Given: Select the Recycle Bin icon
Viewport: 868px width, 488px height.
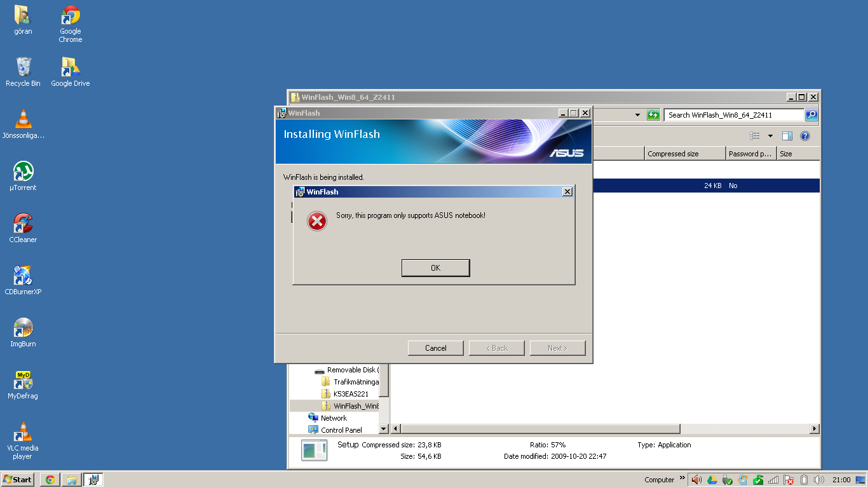Looking at the screenshot, I should point(23,72).
